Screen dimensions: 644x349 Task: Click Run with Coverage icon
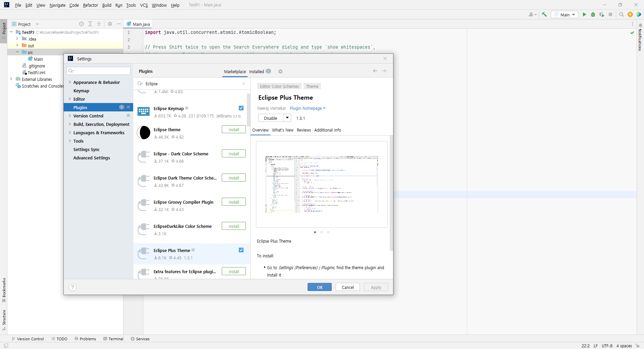[x=602, y=14]
